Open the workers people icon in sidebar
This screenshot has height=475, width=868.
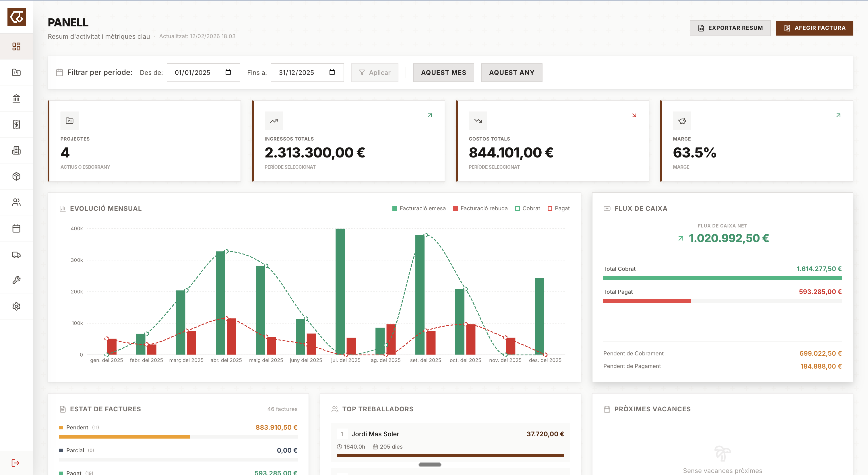(16, 202)
